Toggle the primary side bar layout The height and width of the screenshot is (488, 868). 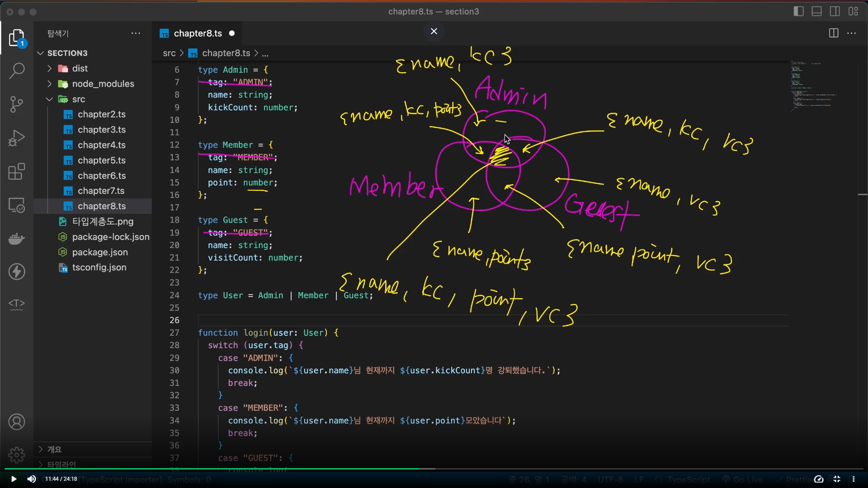click(x=798, y=11)
